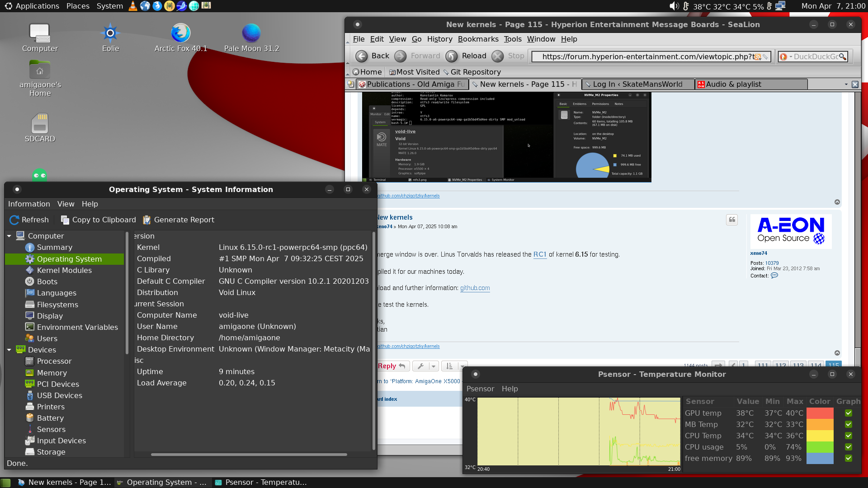Go Back in SeaLion browser
This screenshot has height=488, width=868.
tap(372, 56)
